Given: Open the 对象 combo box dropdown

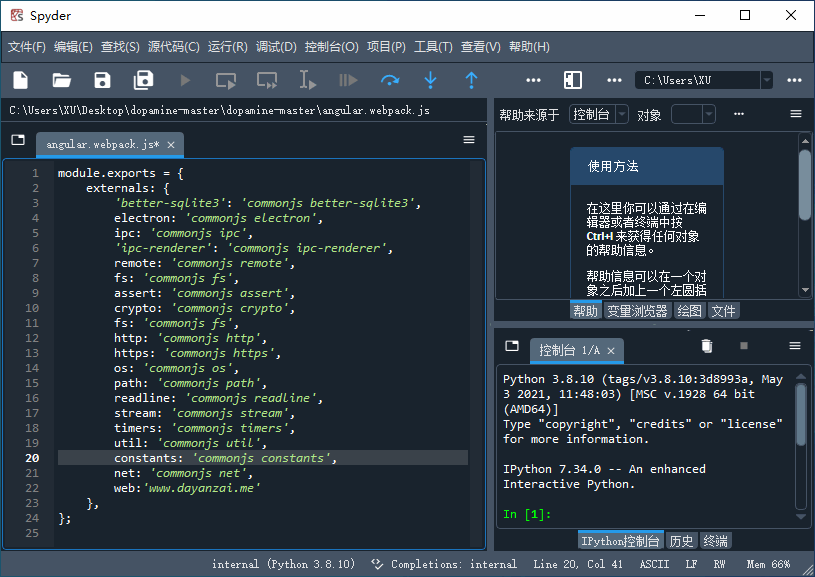Looking at the screenshot, I should pos(709,114).
